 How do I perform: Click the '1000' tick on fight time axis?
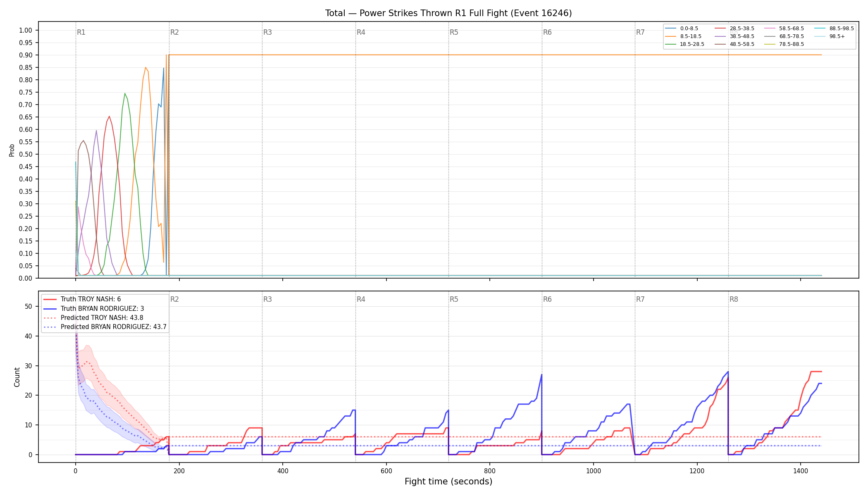pos(594,470)
